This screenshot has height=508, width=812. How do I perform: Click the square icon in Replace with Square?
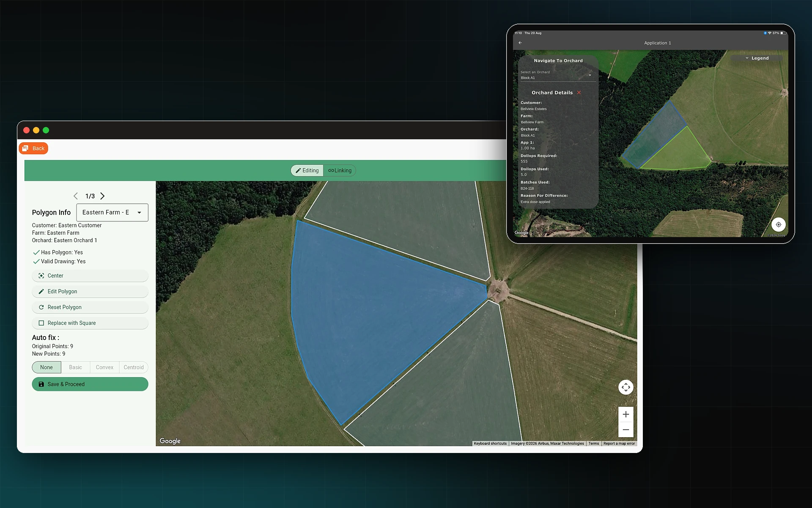point(41,323)
